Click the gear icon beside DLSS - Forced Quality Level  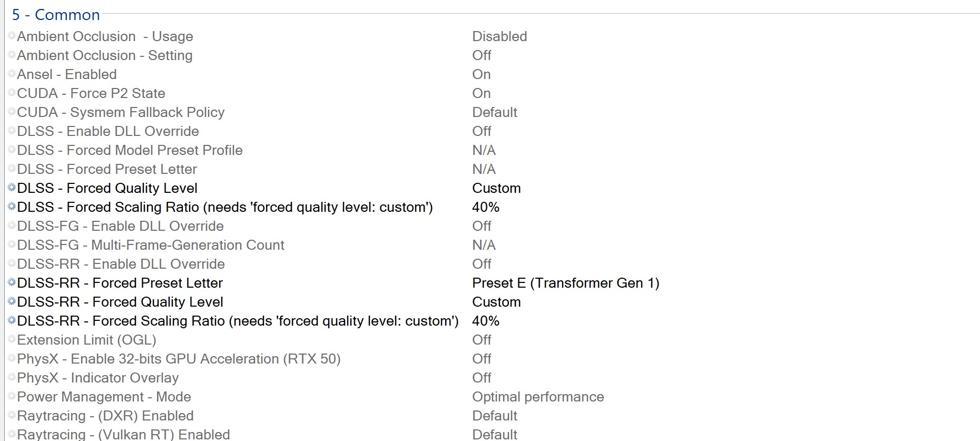click(x=12, y=188)
